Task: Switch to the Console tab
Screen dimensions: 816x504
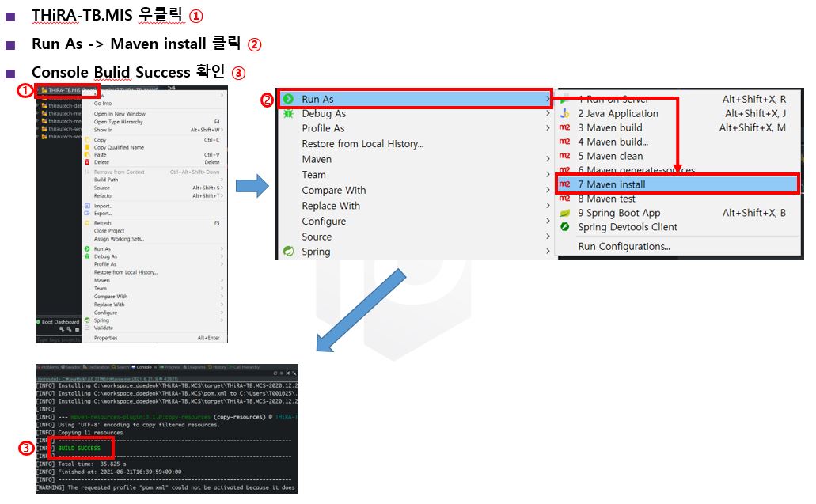Action: 144,367
